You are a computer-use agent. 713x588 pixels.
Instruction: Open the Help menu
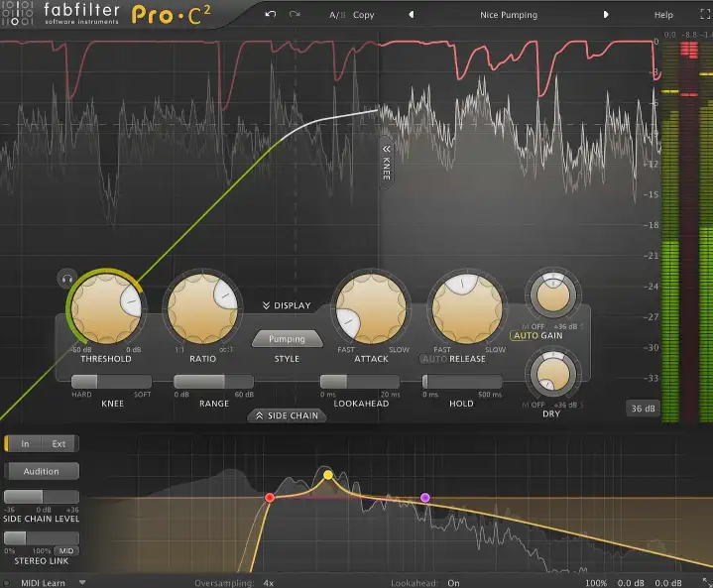663,15
